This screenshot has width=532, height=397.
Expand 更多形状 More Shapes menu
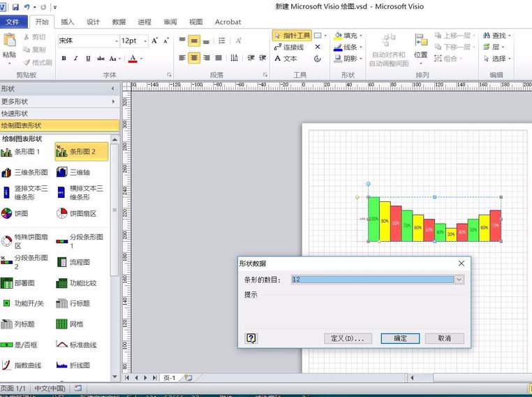click(59, 101)
